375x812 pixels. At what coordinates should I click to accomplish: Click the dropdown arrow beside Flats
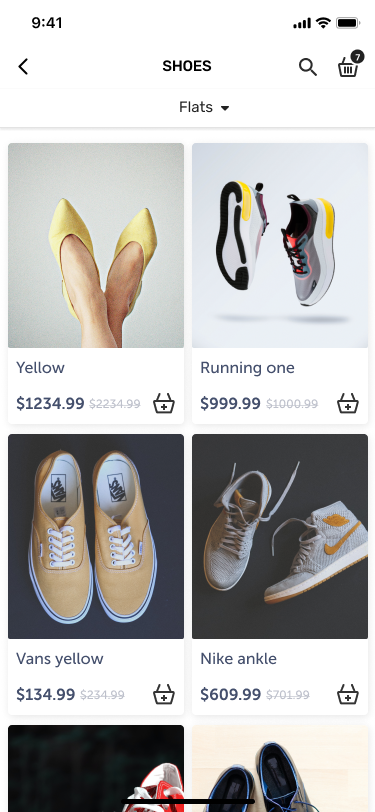(x=225, y=108)
